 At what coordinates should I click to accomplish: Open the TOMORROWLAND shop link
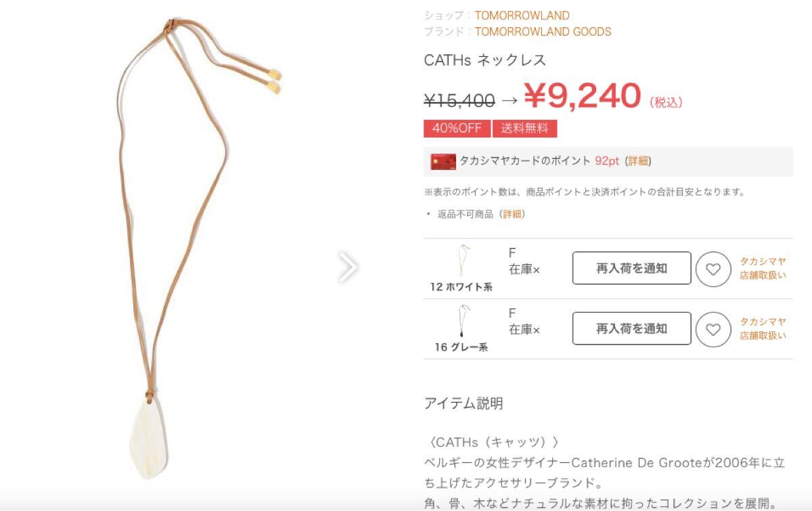522,15
